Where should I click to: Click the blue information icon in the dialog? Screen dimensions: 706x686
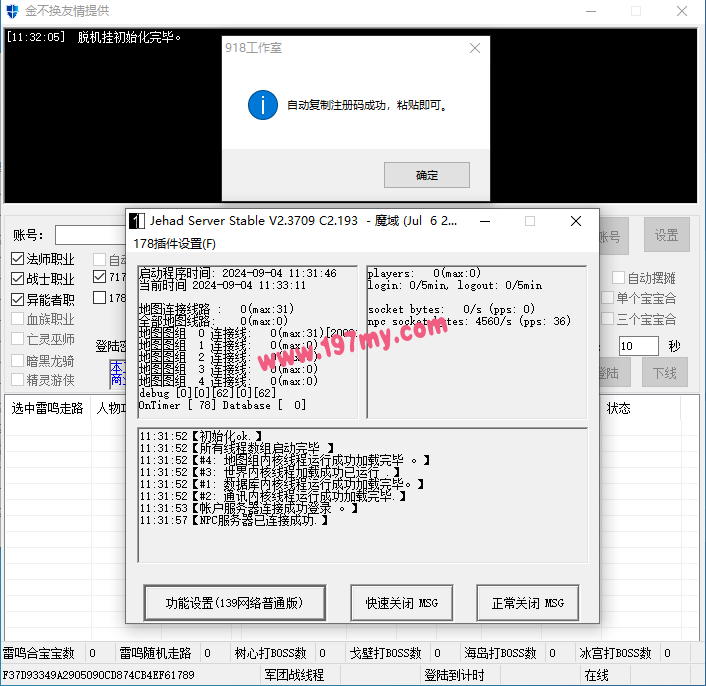[x=262, y=104]
